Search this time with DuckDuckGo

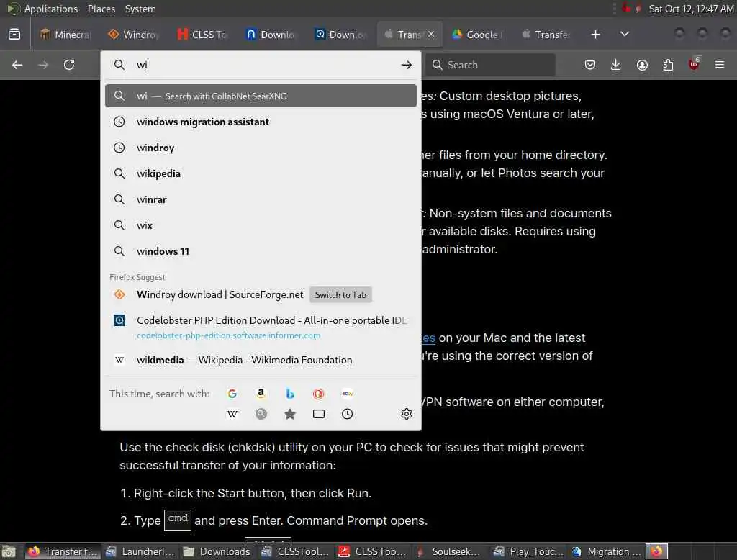click(319, 394)
